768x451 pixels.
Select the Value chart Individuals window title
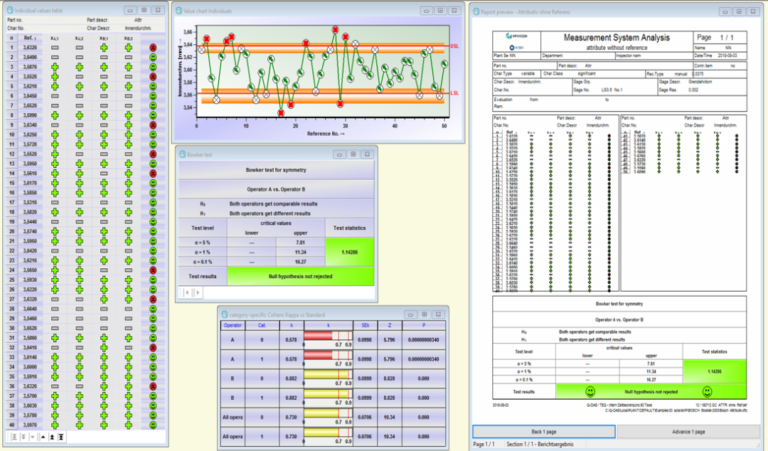click(x=207, y=11)
